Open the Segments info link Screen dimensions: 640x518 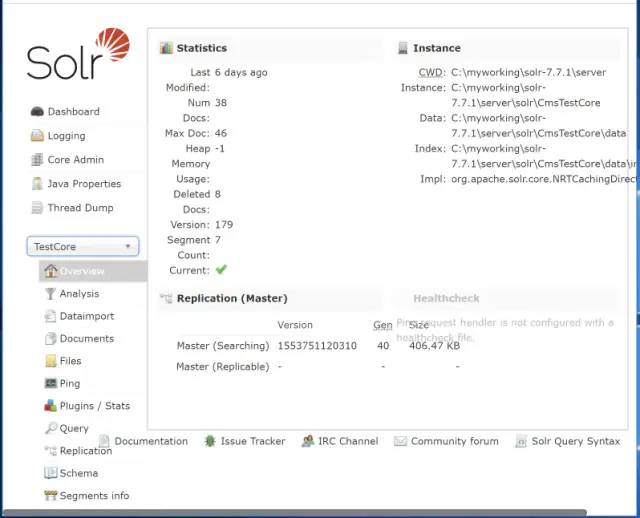pos(94,496)
